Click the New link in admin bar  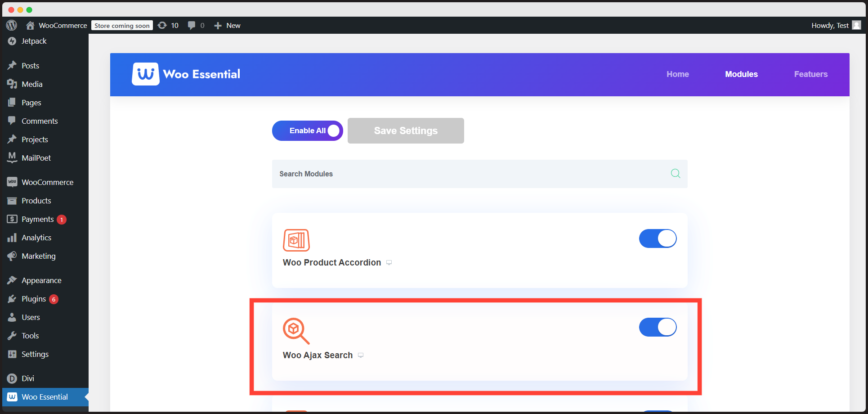click(x=233, y=25)
